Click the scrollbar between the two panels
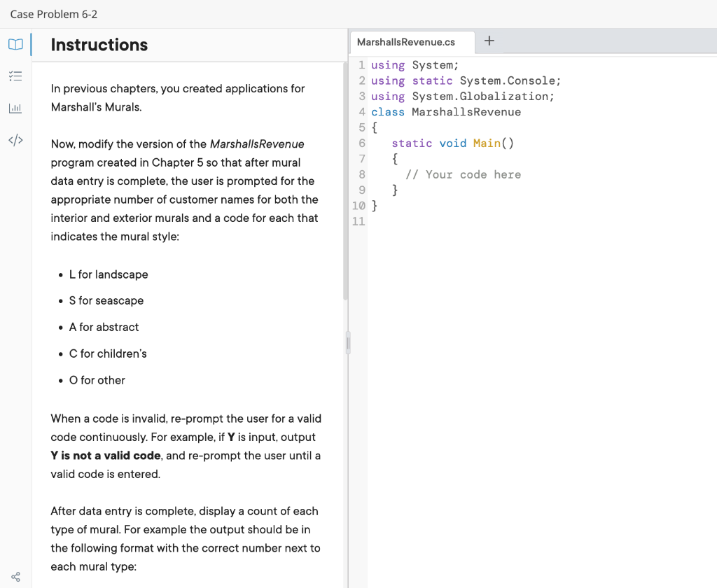This screenshot has height=588, width=717. (347, 342)
